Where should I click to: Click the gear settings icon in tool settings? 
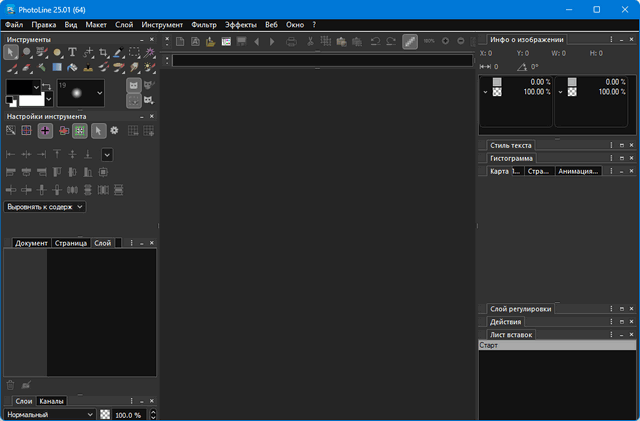click(x=114, y=131)
